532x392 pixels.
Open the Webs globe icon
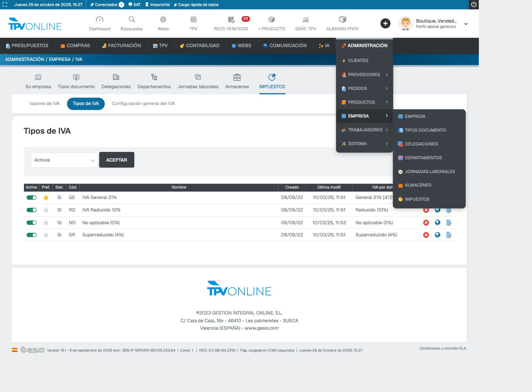pos(163,20)
